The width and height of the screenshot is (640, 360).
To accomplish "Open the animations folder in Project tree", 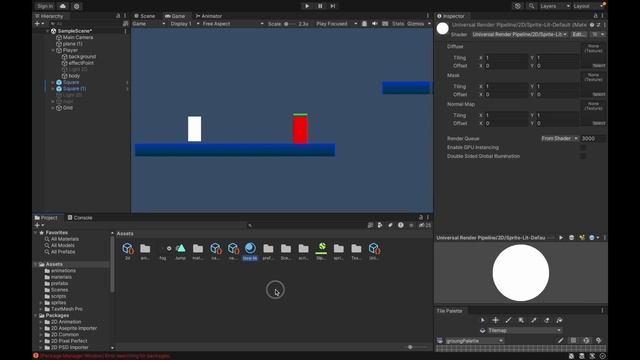I will click(x=63, y=271).
